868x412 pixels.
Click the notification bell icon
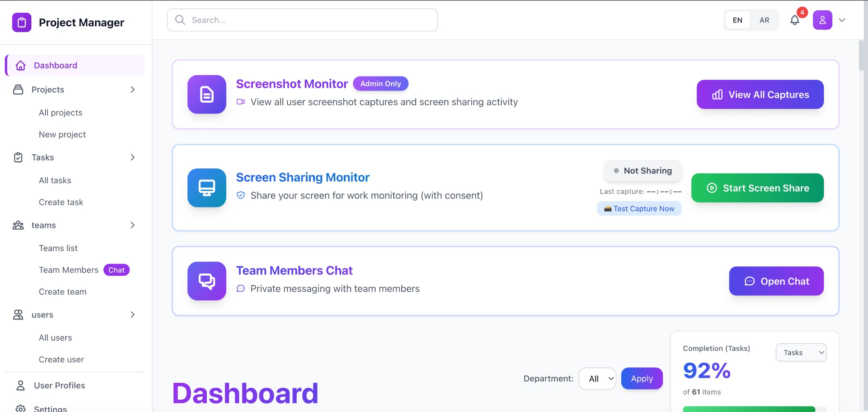[795, 20]
